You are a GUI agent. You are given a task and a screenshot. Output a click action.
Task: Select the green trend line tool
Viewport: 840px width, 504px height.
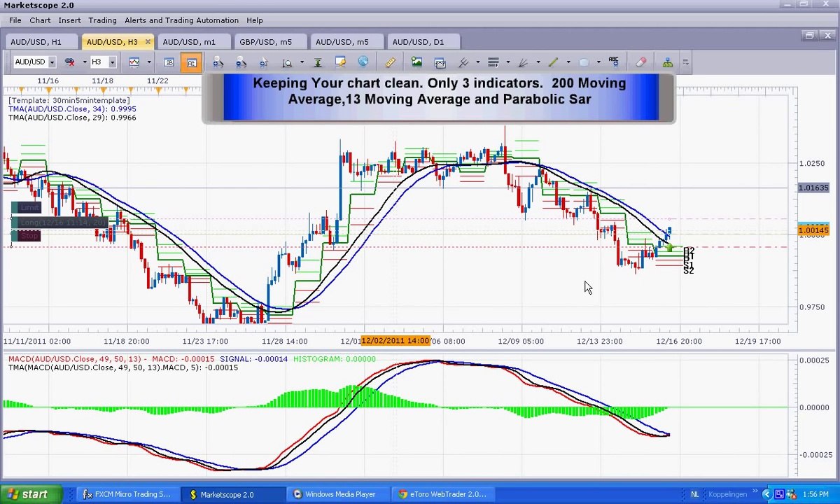(554, 62)
